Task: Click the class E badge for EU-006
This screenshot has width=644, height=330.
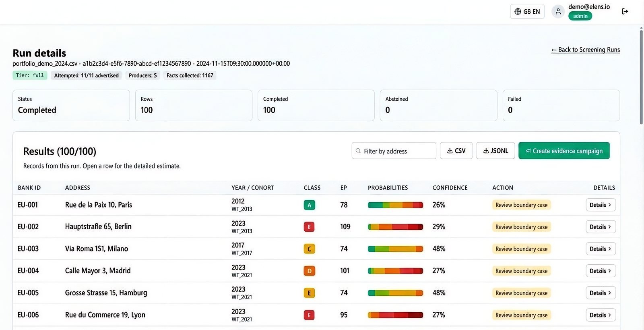Action: pos(309,315)
